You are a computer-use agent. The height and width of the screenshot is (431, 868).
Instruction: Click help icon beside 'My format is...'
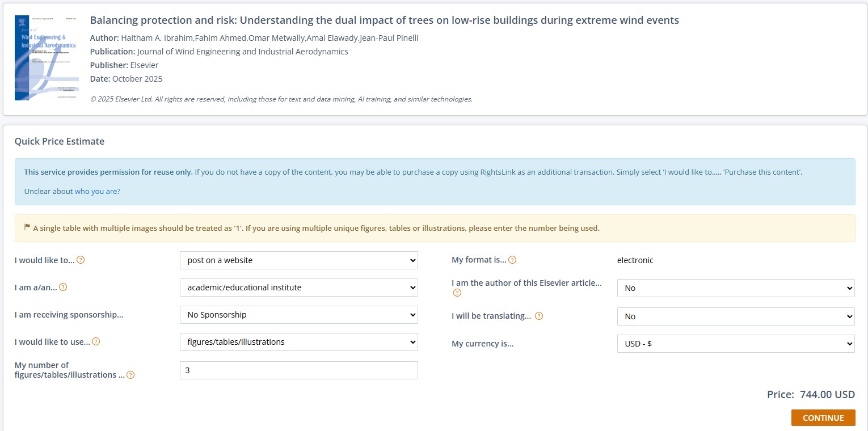[512, 260]
